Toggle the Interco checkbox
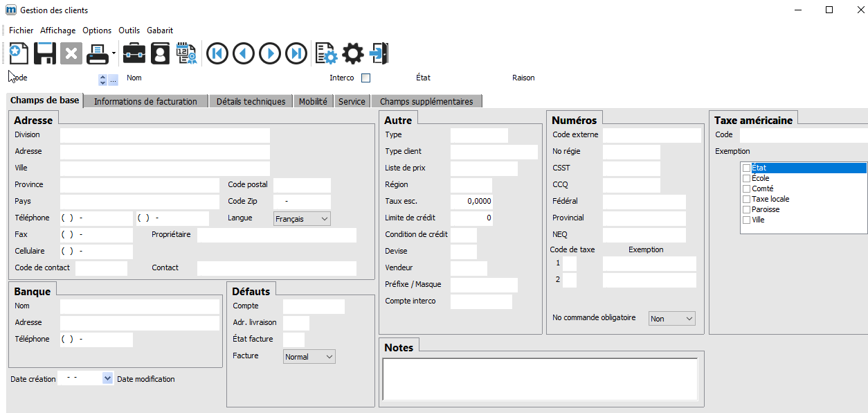 click(366, 78)
